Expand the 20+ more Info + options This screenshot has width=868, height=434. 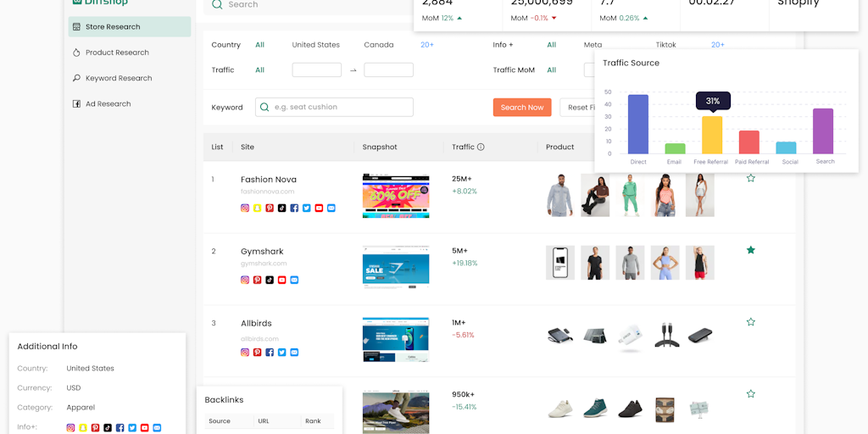pos(717,45)
